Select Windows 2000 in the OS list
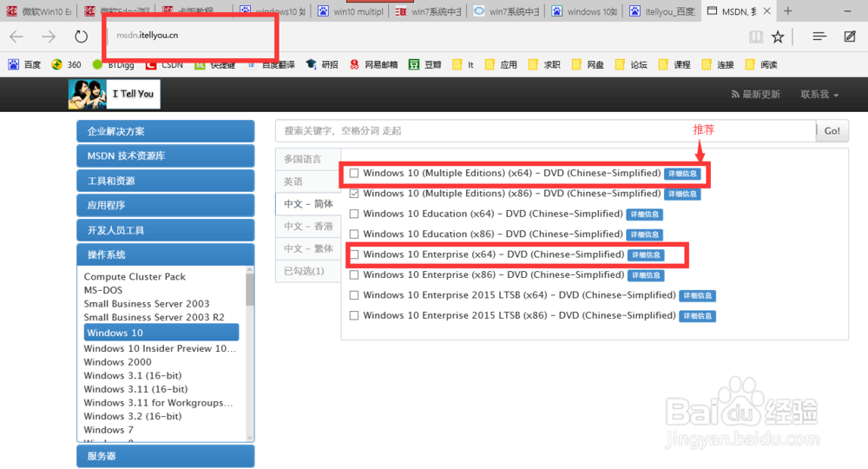 pos(117,362)
